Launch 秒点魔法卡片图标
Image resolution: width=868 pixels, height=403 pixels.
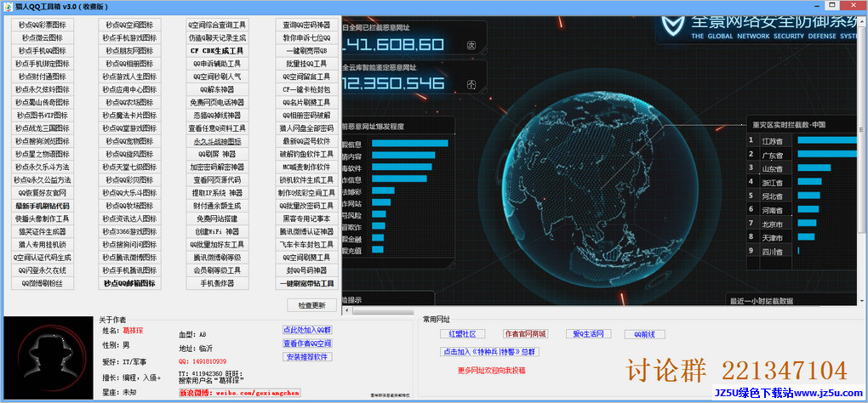click(x=129, y=115)
